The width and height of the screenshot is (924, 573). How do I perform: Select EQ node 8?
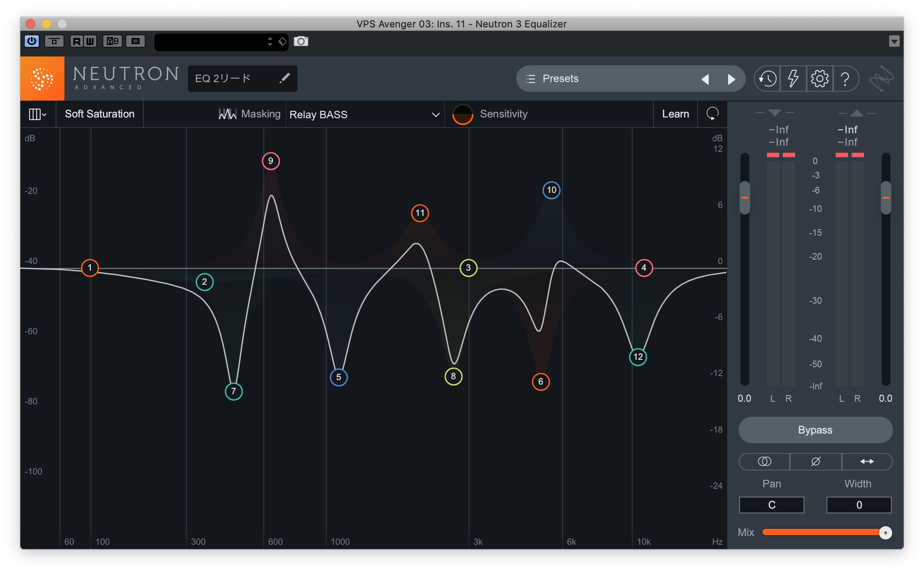click(453, 376)
